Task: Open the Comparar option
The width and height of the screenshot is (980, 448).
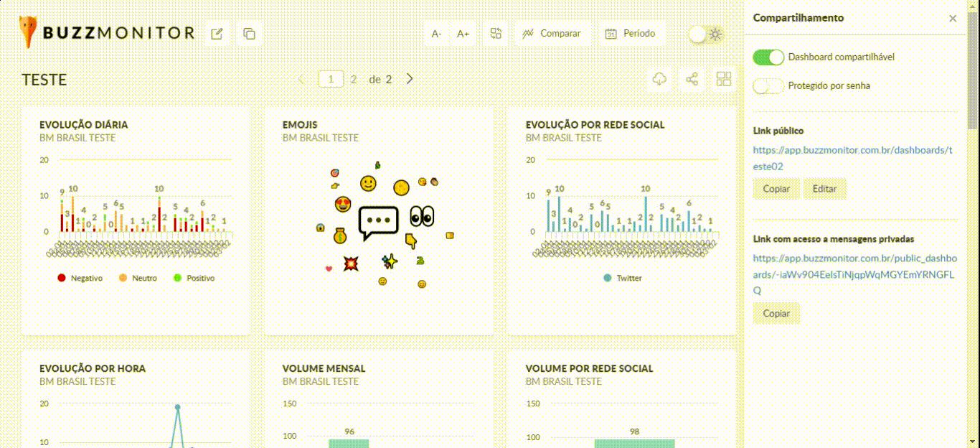Action: (551, 34)
